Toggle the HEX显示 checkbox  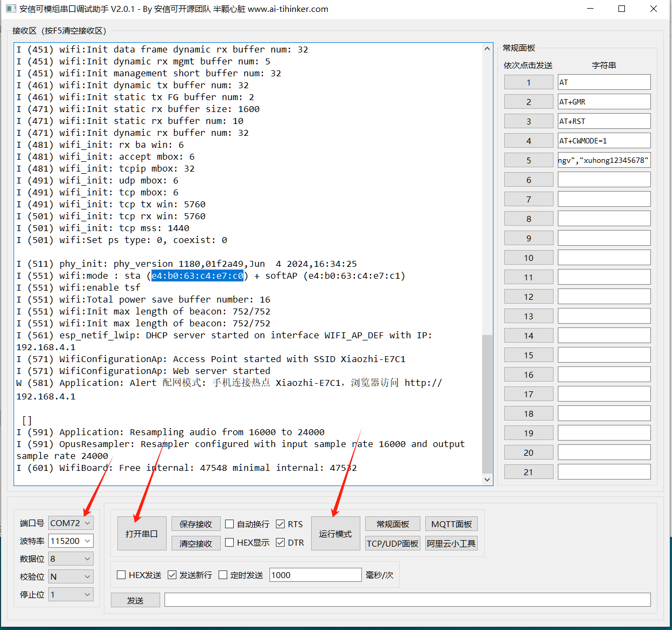coord(230,542)
